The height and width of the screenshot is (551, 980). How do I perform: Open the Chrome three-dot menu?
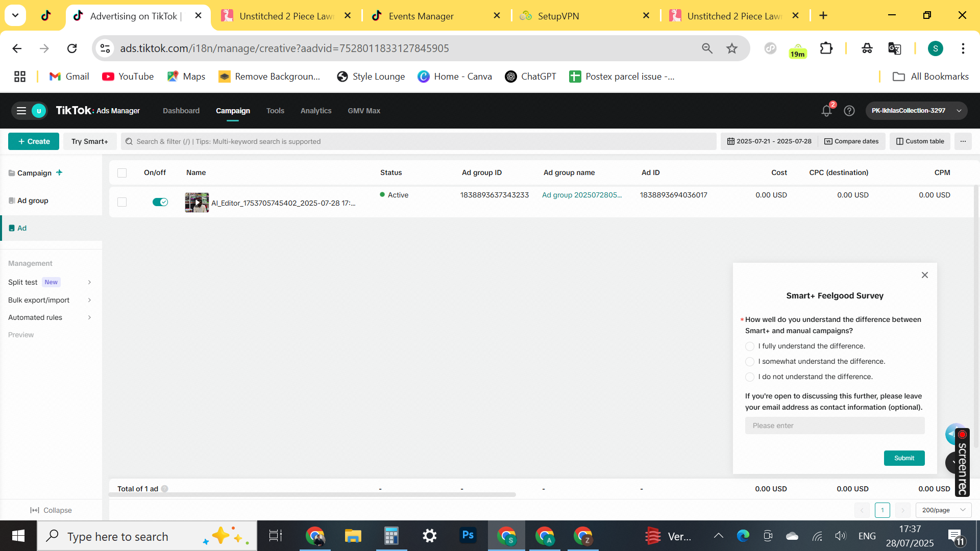click(x=963, y=48)
